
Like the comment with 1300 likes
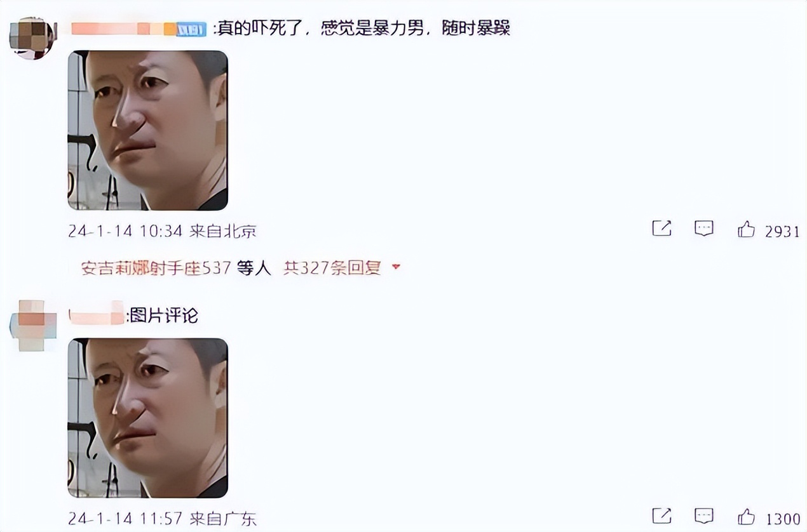[746, 517]
